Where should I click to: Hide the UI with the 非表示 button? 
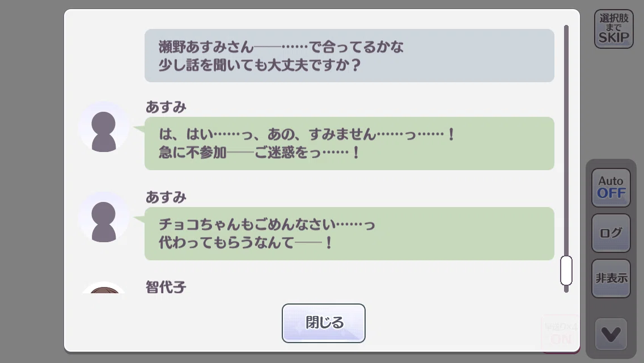(611, 278)
